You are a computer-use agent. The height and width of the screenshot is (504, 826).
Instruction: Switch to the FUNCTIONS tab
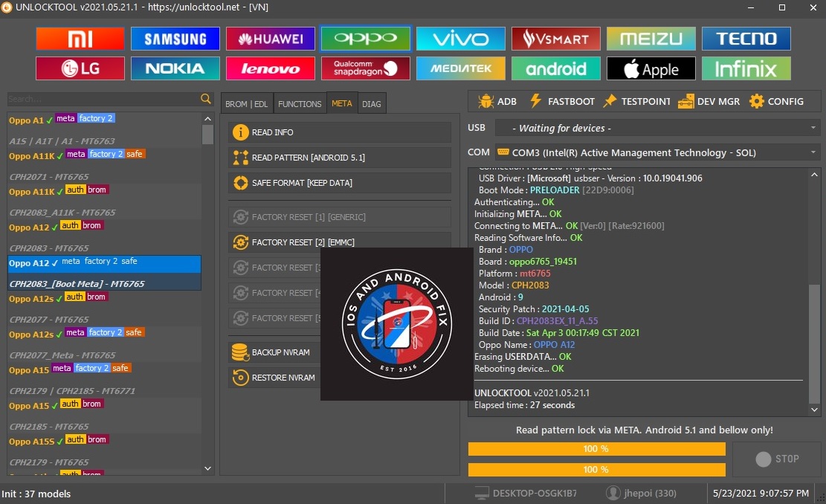pos(300,104)
